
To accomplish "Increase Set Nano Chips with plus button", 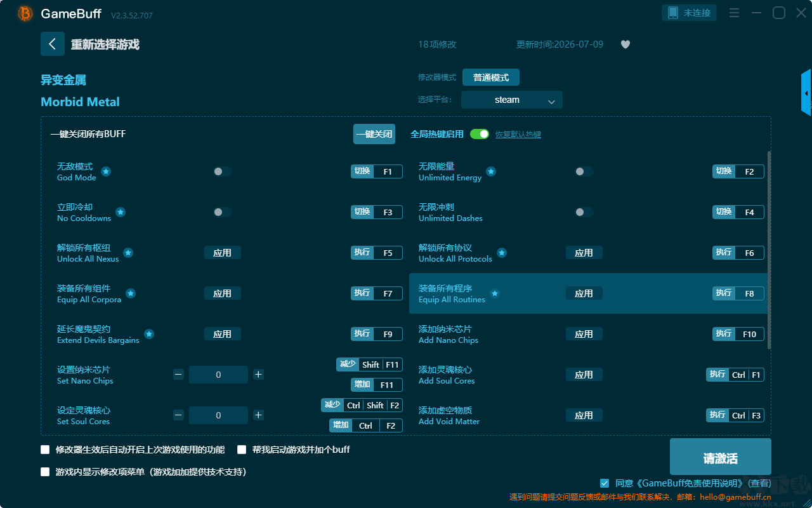I will (258, 375).
